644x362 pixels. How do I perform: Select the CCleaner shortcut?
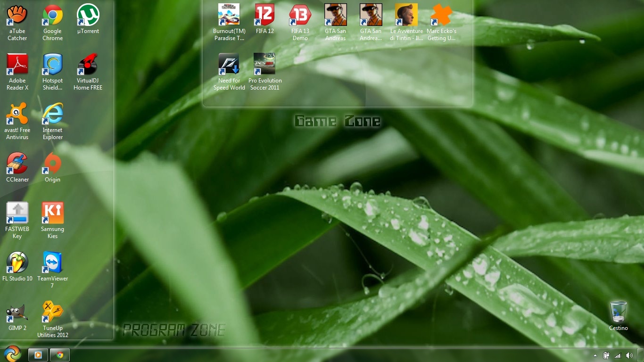tap(17, 168)
